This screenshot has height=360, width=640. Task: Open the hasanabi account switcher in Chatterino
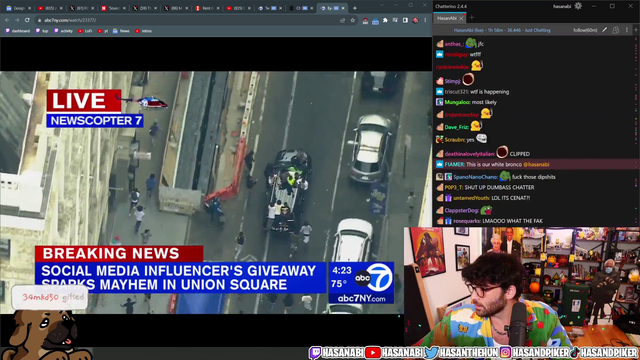[562, 6]
